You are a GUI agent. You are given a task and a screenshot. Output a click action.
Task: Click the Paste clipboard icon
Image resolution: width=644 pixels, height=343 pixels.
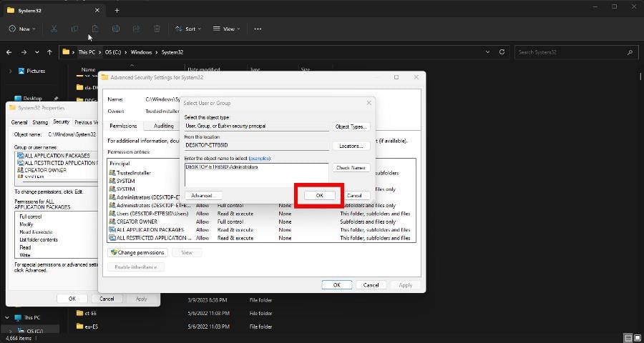pos(95,29)
